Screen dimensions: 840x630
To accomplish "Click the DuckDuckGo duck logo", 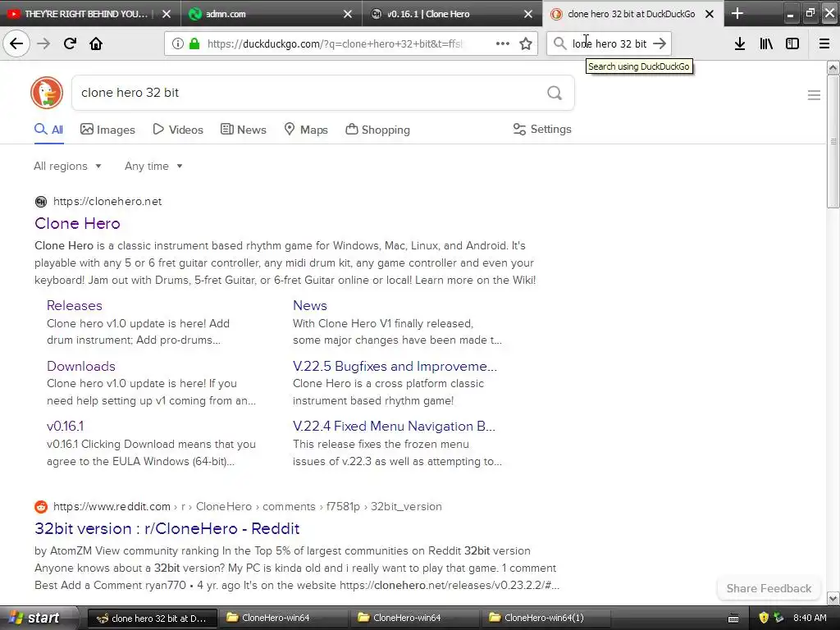I will (47, 93).
